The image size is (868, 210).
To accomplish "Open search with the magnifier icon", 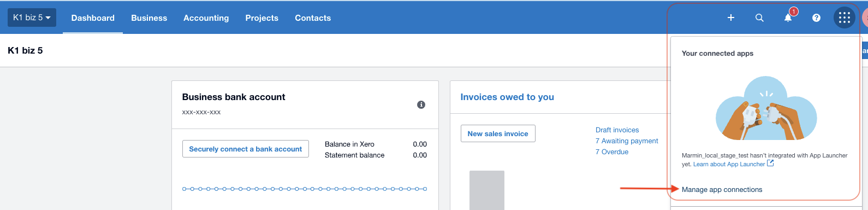I will (x=759, y=17).
